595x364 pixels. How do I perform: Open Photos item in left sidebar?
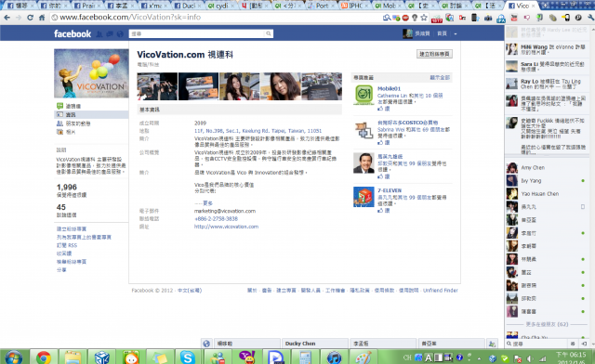tap(66, 132)
